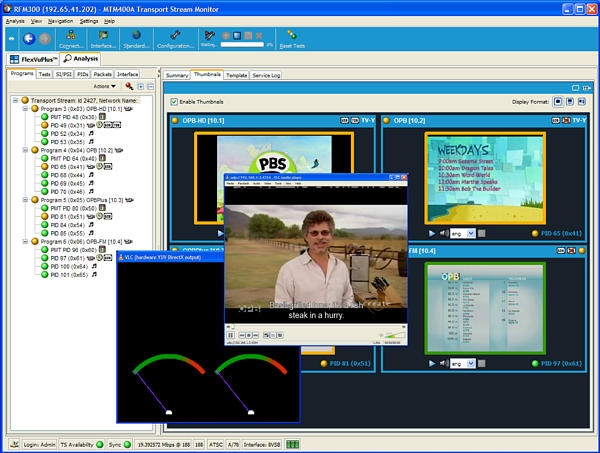The width and height of the screenshot is (600, 453).
Task: Click the TS Availability green status indicator
Action: (99, 445)
